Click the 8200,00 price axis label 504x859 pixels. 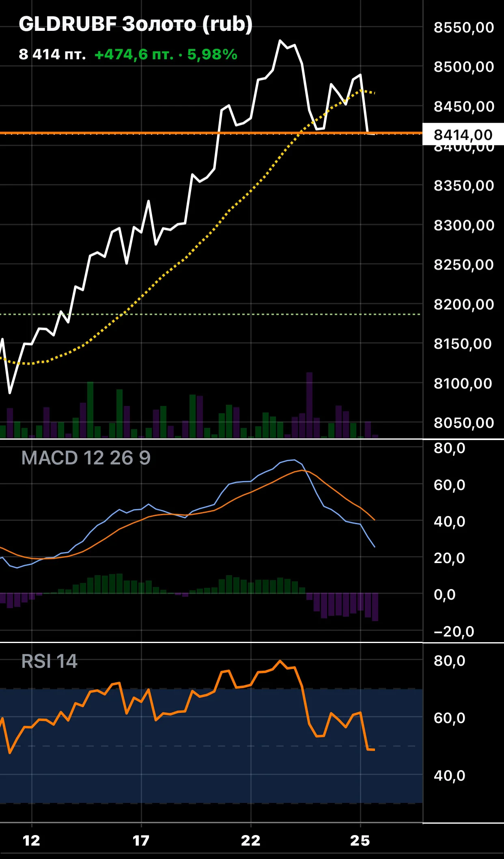coord(464,304)
